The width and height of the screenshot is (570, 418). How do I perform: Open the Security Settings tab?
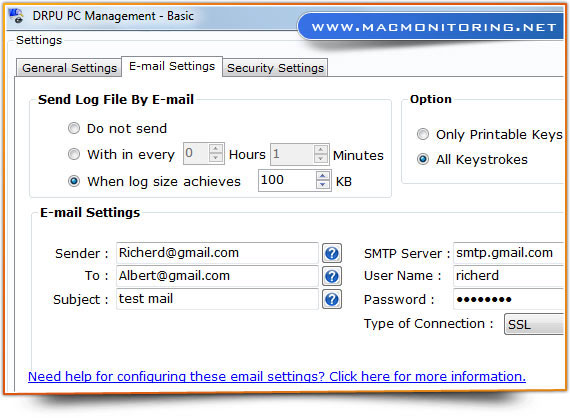point(275,68)
